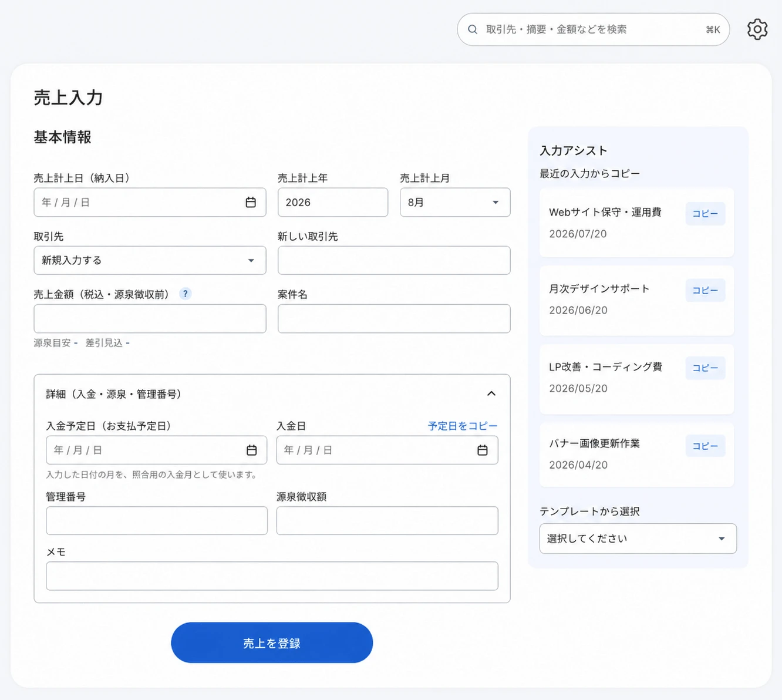Screen dimensions: 782x700
Task: Collapse the 詳細 section chevron
Action: point(491,393)
